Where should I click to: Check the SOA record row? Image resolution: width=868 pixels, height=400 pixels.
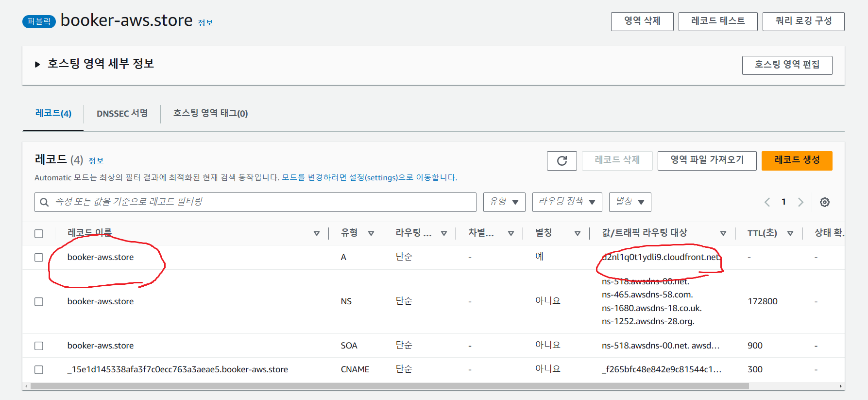pyautogui.click(x=39, y=346)
